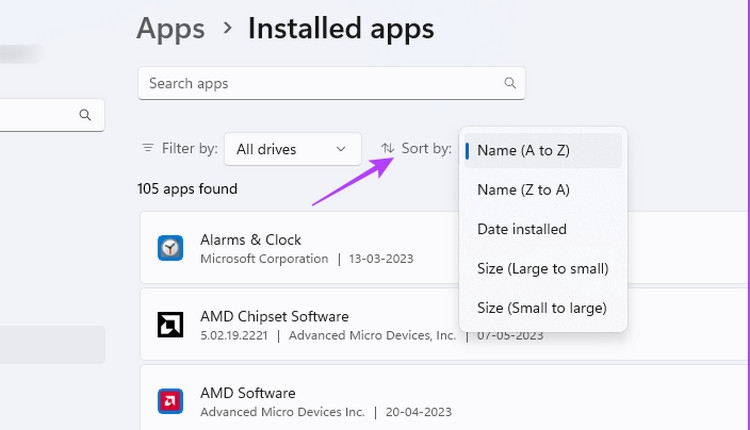Click the red AMD Software icon

tap(170, 401)
